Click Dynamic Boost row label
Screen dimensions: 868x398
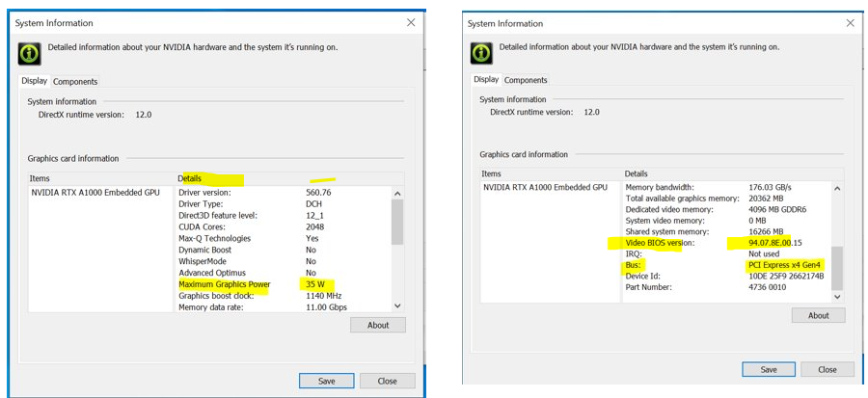pyautogui.click(x=204, y=250)
